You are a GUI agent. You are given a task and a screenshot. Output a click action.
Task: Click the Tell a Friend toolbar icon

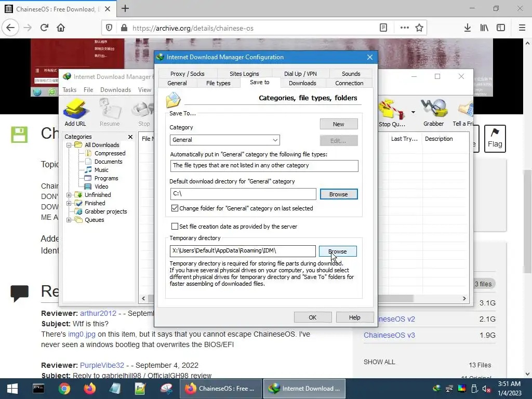463,113
